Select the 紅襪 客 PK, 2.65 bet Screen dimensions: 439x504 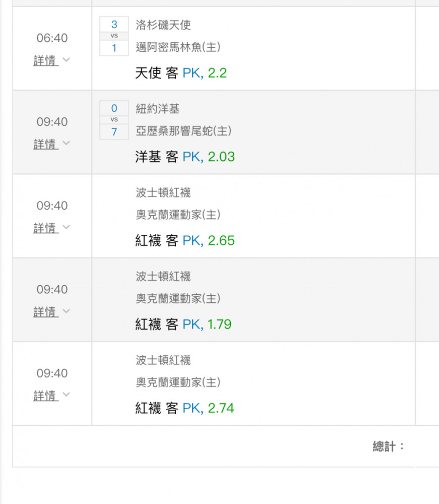coord(185,240)
